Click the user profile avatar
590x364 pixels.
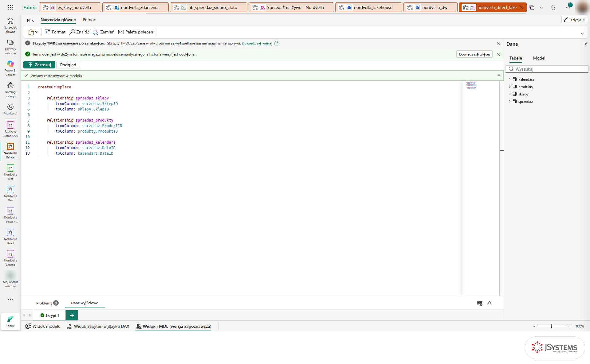click(x=582, y=8)
